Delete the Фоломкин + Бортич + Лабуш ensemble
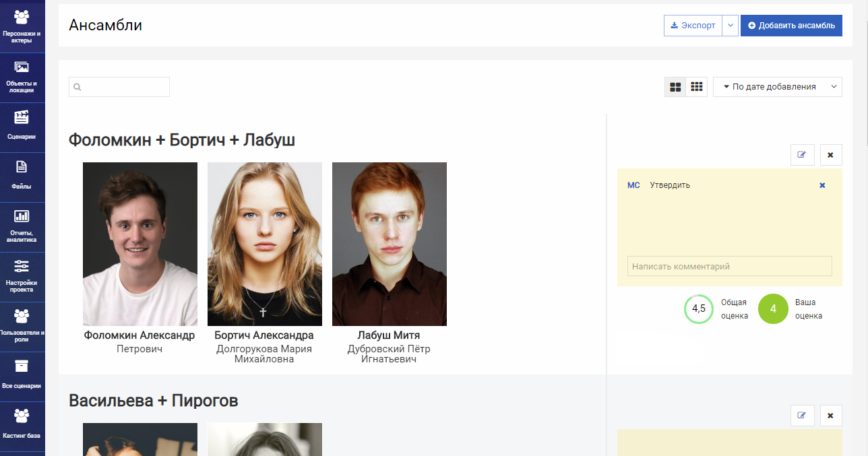The width and height of the screenshot is (868, 456). tap(830, 154)
